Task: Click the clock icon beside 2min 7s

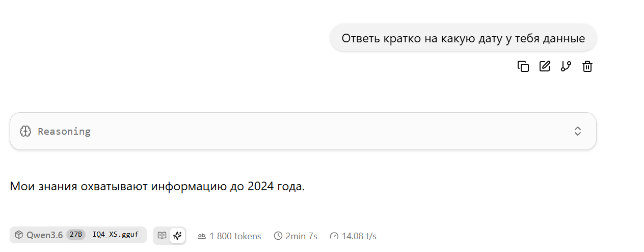Action: (x=278, y=236)
